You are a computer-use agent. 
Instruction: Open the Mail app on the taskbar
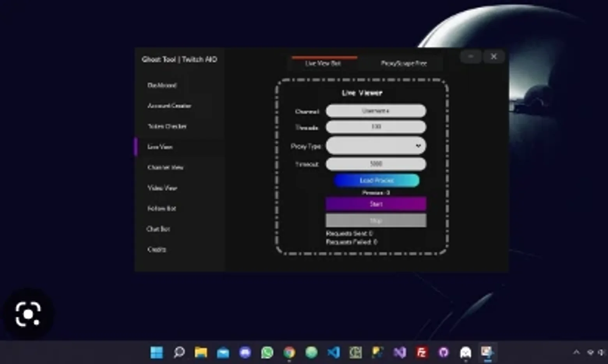pos(223,352)
